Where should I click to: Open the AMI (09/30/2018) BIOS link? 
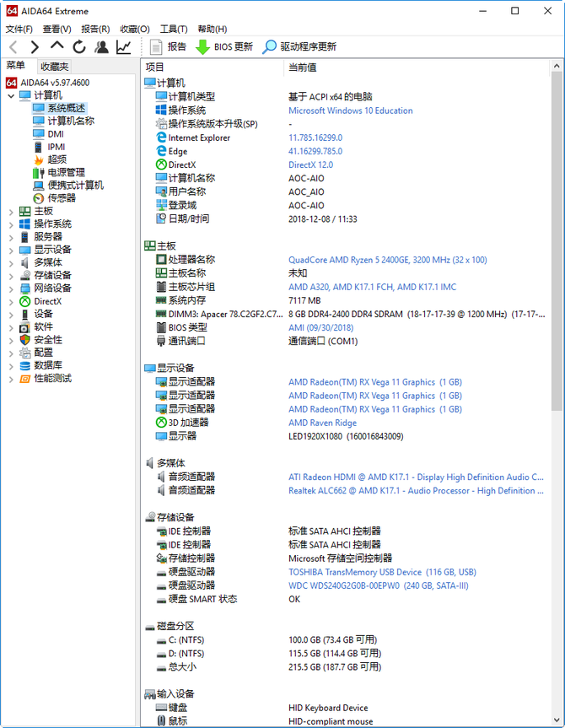tap(320, 328)
